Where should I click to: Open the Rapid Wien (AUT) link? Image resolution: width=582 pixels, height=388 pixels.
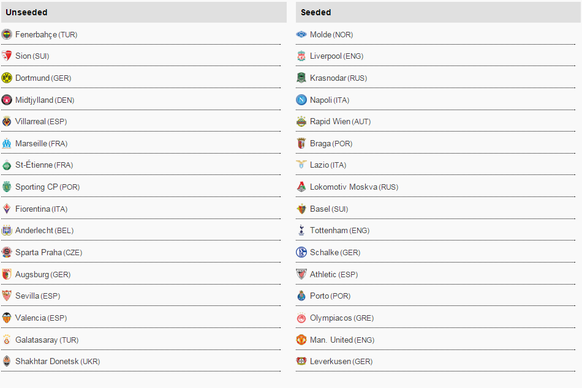(340, 121)
